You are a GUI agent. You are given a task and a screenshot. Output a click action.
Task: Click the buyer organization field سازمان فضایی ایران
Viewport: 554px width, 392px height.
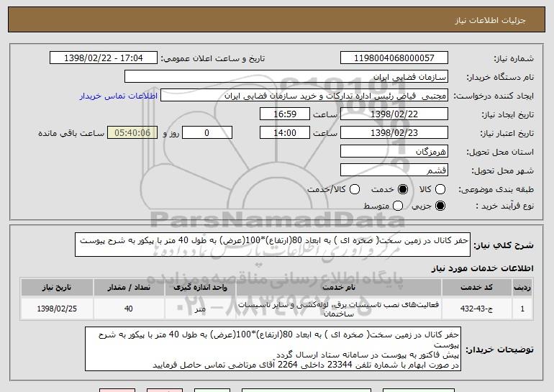[286, 77]
